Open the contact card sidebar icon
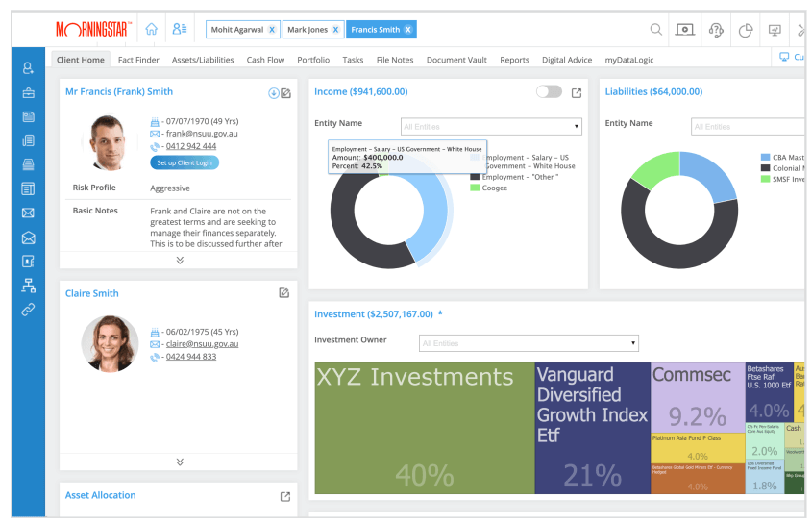Screen dimensions: 812x525 28,262
